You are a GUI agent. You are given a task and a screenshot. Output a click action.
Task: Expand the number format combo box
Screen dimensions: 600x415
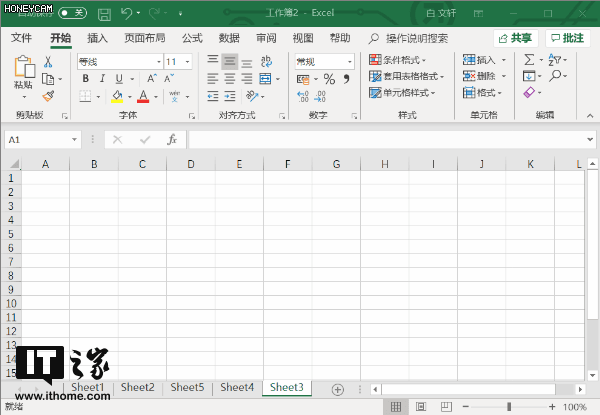point(349,62)
